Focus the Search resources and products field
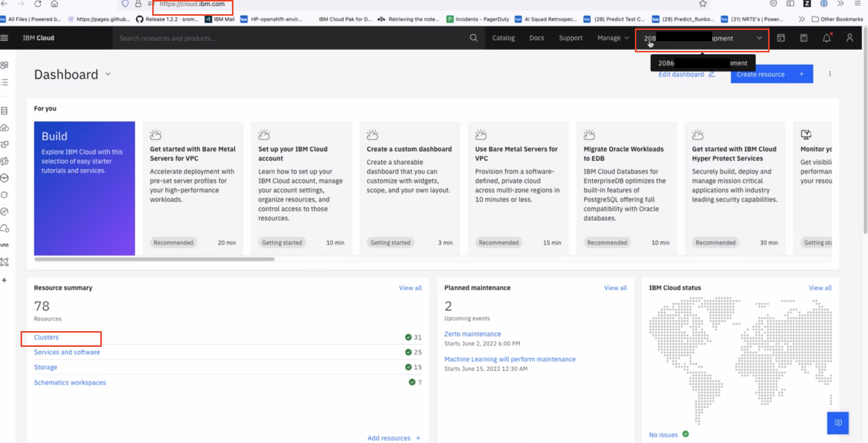The height and width of the screenshot is (443, 868). click(x=290, y=38)
